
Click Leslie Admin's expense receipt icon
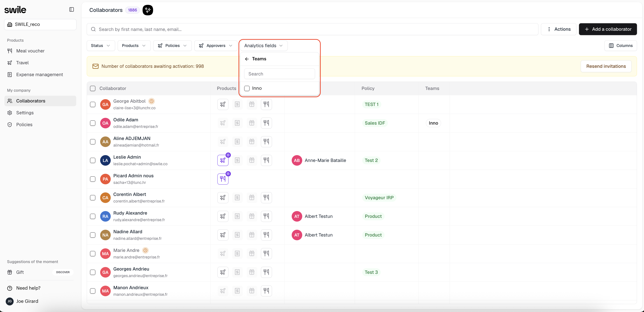pyautogui.click(x=237, y=160)
